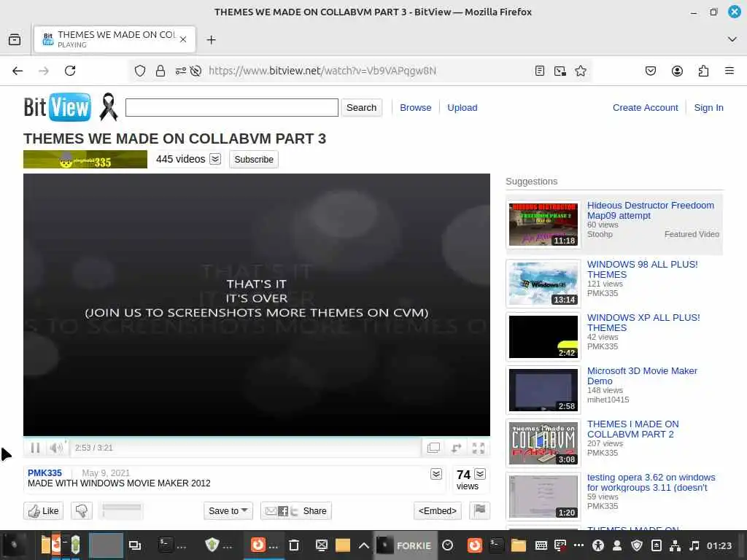Image resolution: width=747 pixels, height=560 pixels.
Task: Click the BitView logo
Action: (57, 107)
